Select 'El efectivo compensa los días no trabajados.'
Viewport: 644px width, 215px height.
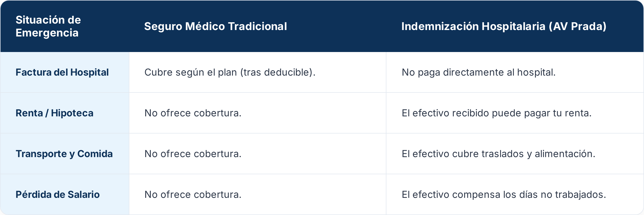click(x=504, y=195)
